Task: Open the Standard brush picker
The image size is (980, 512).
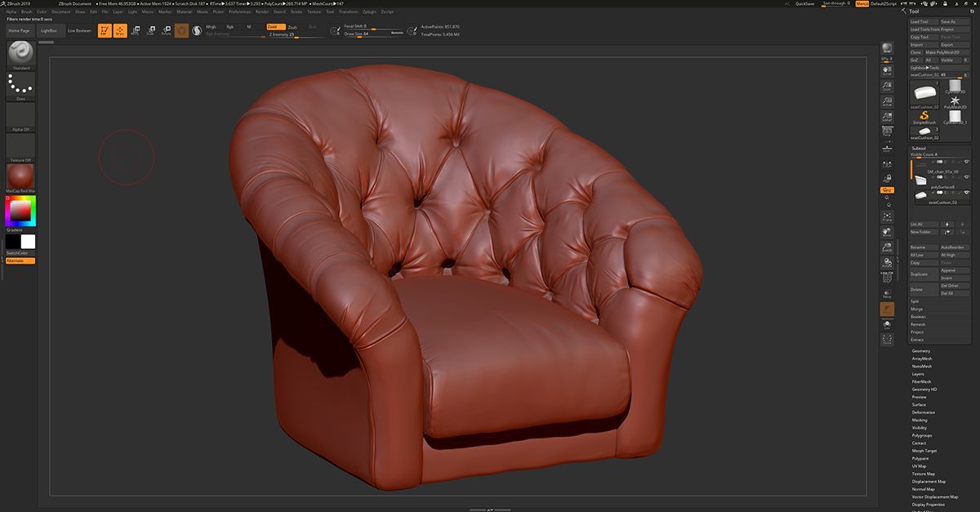Action: pyautogui.click(x=21, y=53)
